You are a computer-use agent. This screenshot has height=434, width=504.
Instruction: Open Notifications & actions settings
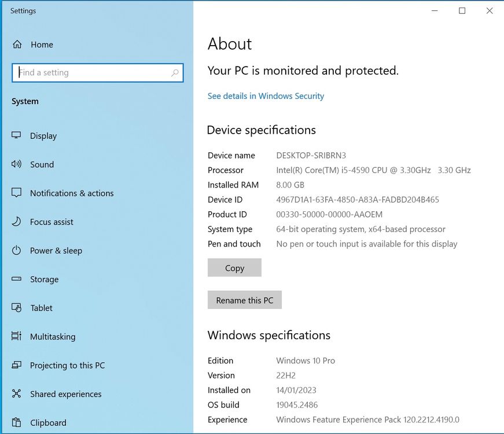(x=72, y=193)
